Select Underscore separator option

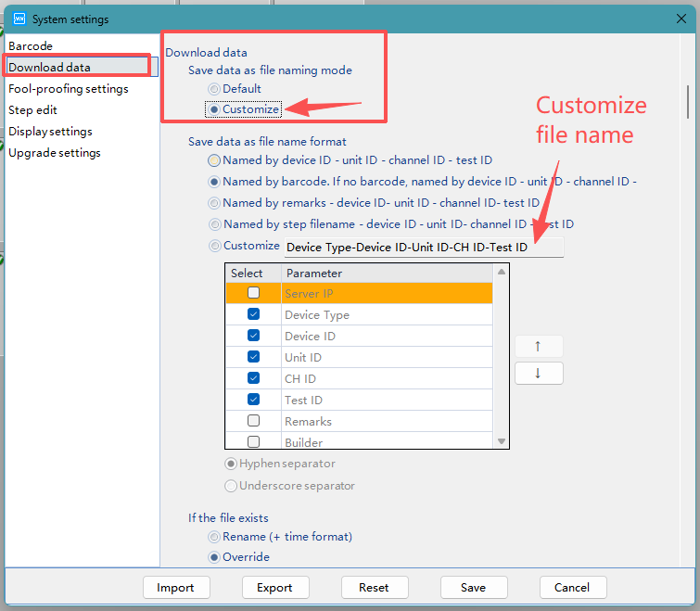(x=289, y=486)
